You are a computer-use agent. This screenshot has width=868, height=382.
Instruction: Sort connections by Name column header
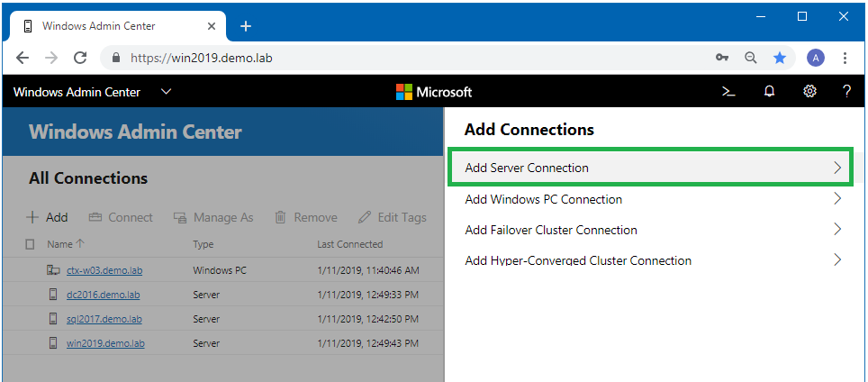coord(59,244)
